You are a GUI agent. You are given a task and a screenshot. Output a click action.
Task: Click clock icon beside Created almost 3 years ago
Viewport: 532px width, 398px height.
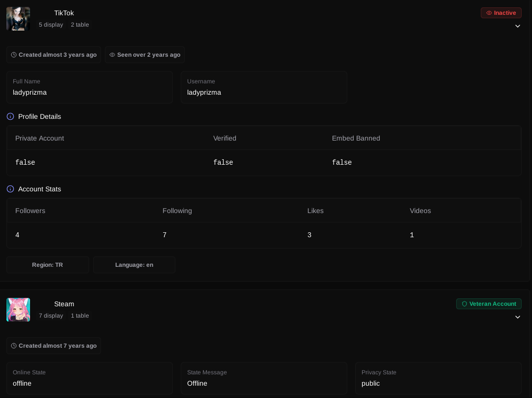point(14,55)
